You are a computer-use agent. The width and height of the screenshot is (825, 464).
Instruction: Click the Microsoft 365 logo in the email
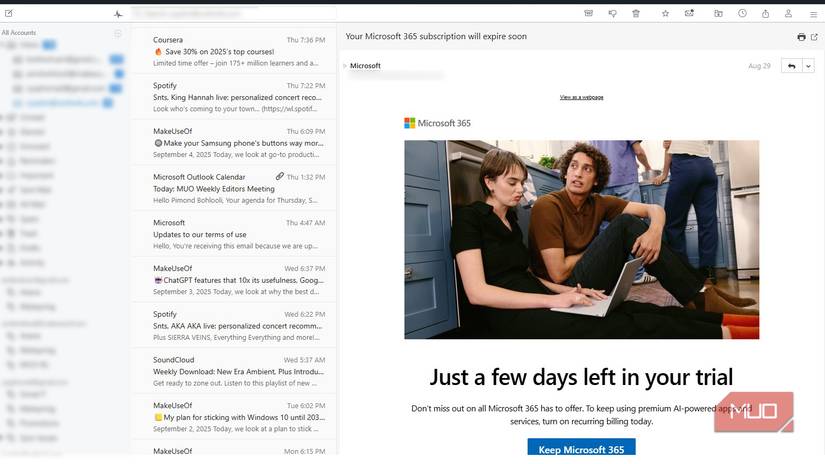[x=437, y=123]
